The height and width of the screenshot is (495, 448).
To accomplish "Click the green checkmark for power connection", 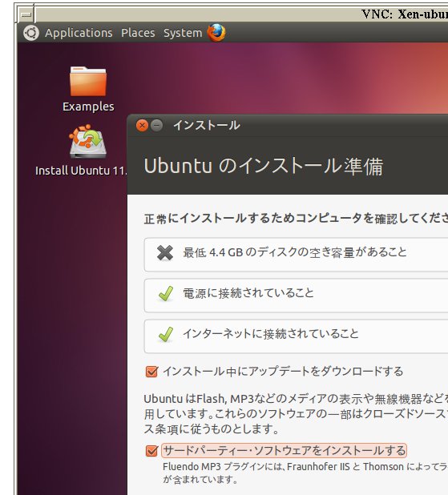I will (166, 294).
